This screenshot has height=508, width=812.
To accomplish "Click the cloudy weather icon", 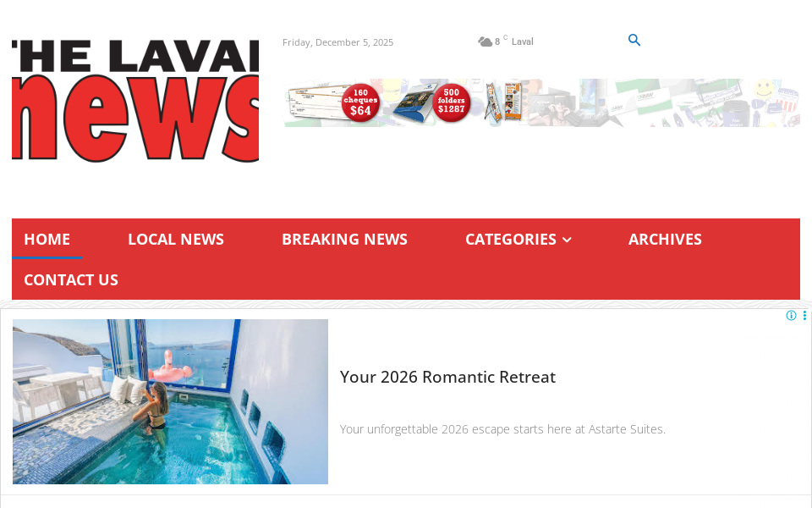I will pyautogui.click(x=485, y=41).
